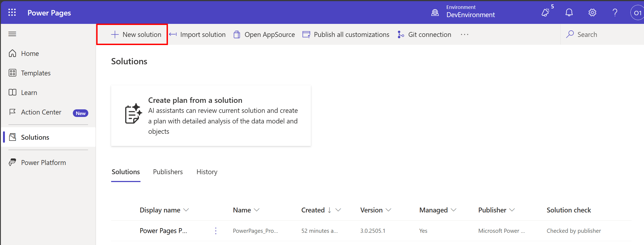Click the help question mark icon
644x245 pixels.
615,12
